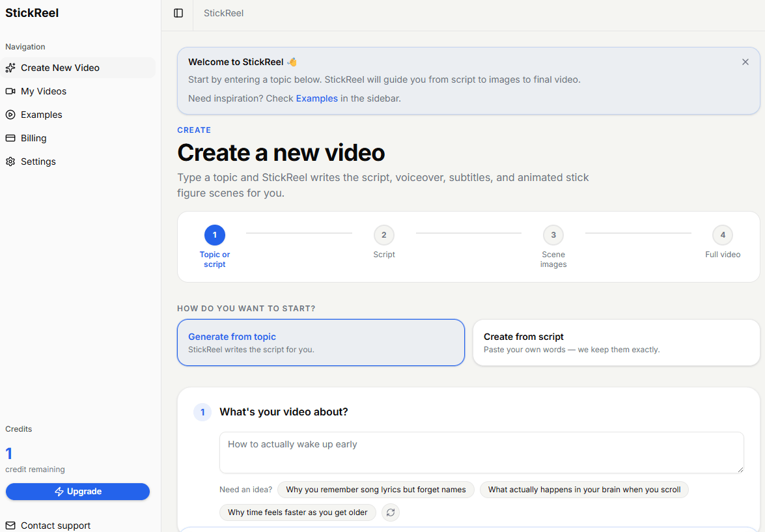Choose the Create from script option
Screen dimensions: 765x532
click(616, 343)
